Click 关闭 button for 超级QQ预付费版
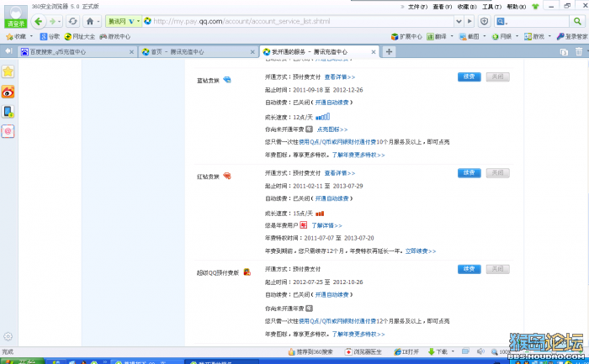 (x=498, y=269)
